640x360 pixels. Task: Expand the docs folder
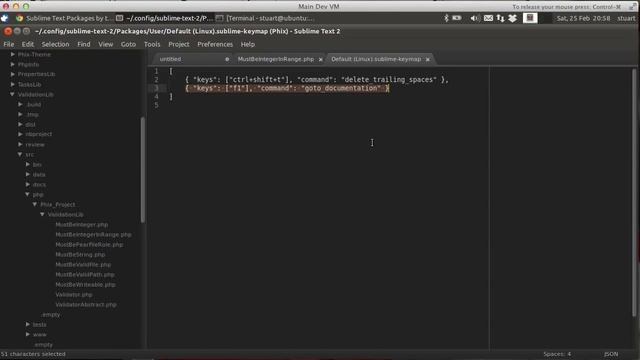point(28,184)
